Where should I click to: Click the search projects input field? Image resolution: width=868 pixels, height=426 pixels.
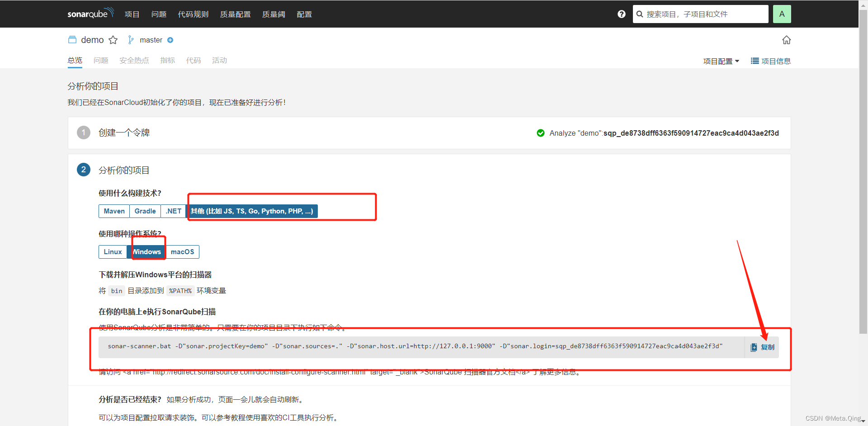[x=701, y=14]
